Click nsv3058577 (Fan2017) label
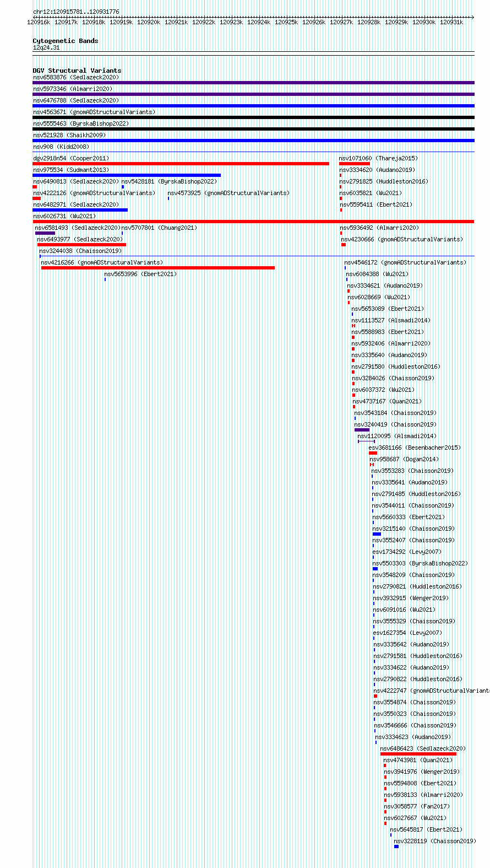The height and width of the screenshot is (868, 490). pos(417,807)
